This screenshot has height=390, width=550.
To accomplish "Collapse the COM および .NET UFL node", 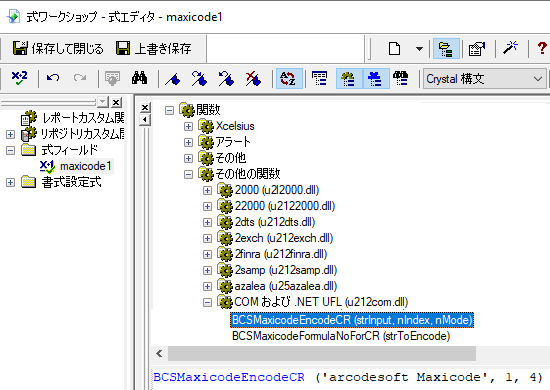I will [207, 302].
